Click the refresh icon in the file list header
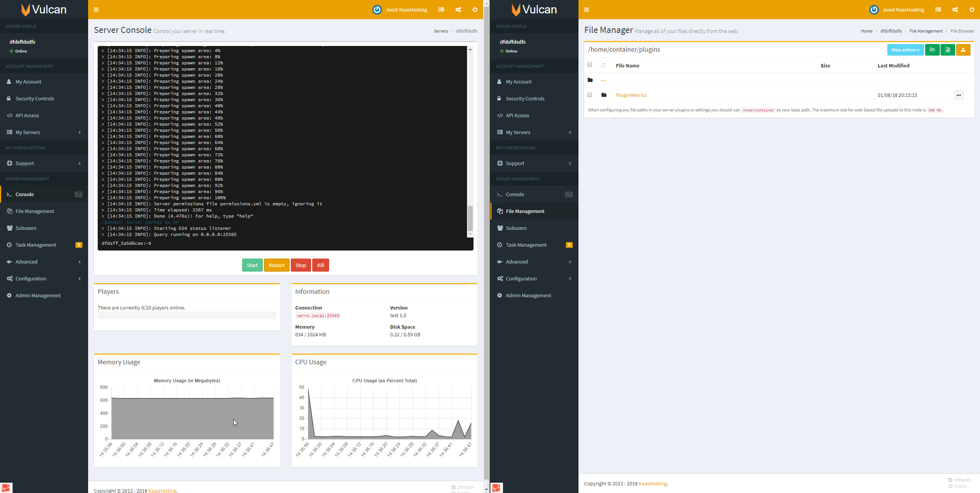Viewport: 980px width, 493px height. [603, 65]
